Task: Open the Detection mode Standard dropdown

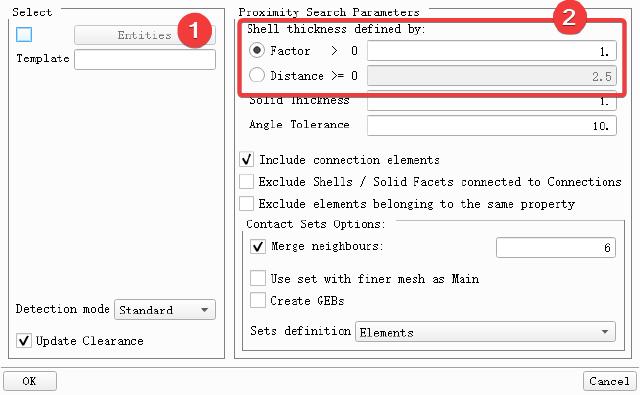Action: point(164,310)
